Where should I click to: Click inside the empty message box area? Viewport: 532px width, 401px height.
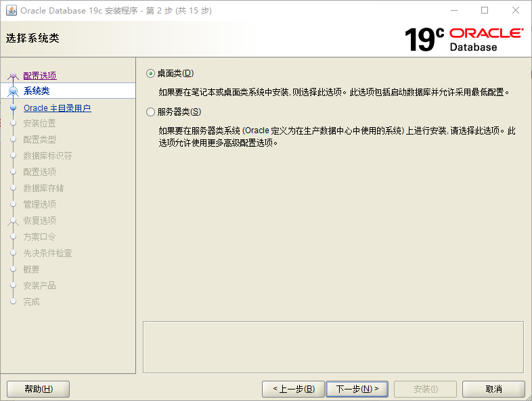pyautogui.click(x=333, y=347)
